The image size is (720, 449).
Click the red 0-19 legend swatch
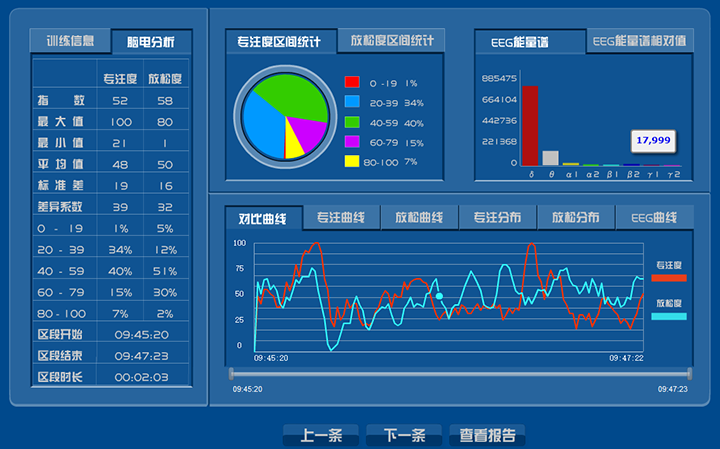[352, 82]
